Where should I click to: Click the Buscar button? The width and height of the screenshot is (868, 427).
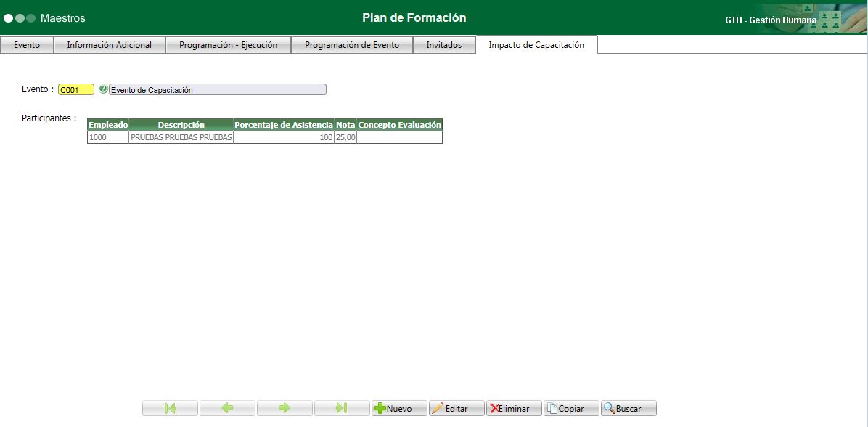(x=629, y=408)
